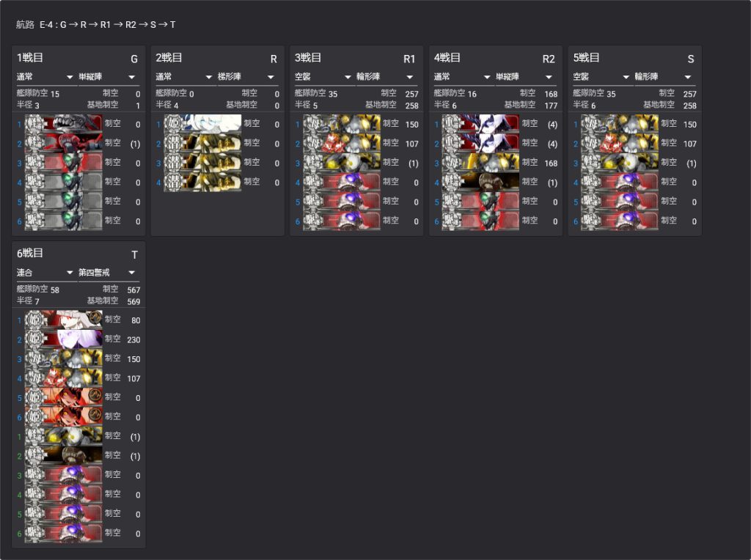Click the node label T in 6戦目
The width and height of the screenshot is (751, 560).
click(134, 255)
